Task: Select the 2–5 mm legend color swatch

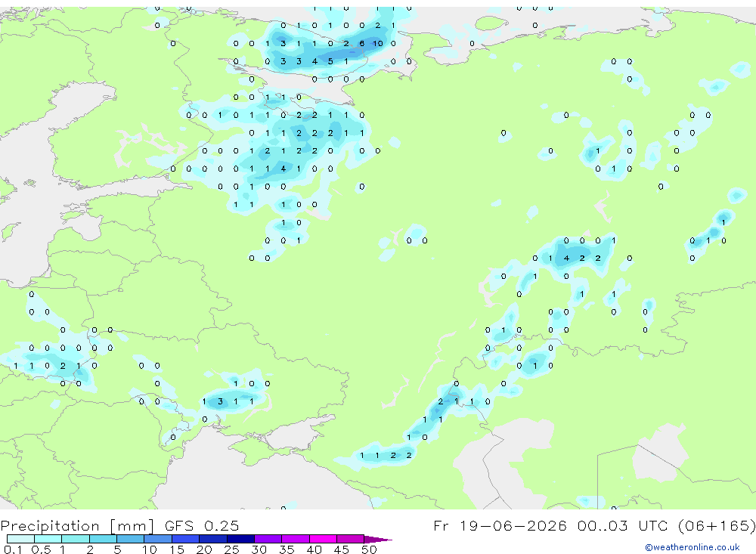Action: [103, 539]
